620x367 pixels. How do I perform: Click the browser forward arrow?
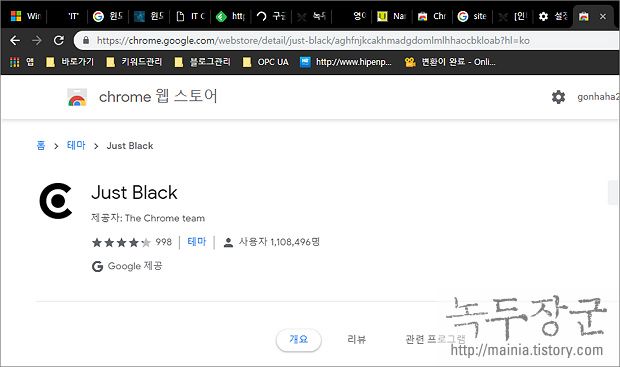[x=37, y=40]
